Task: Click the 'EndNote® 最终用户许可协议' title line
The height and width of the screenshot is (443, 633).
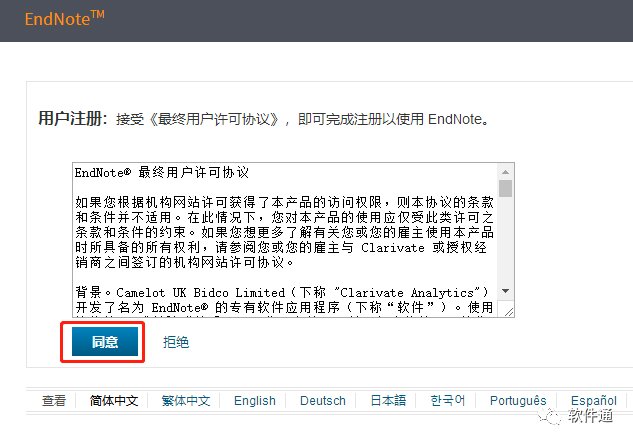Action: tap(161, 172)
